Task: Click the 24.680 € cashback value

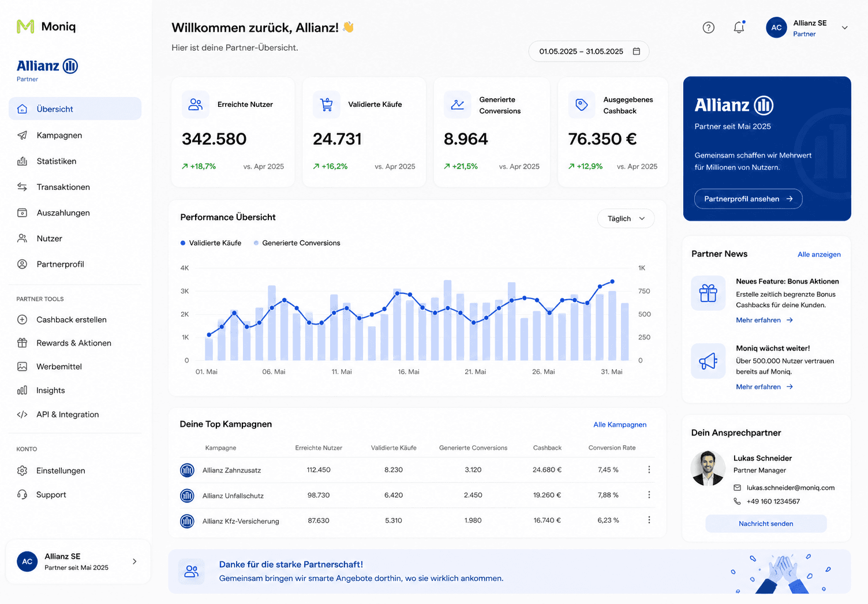Action: pyautogui.click(x=547, y=469)
